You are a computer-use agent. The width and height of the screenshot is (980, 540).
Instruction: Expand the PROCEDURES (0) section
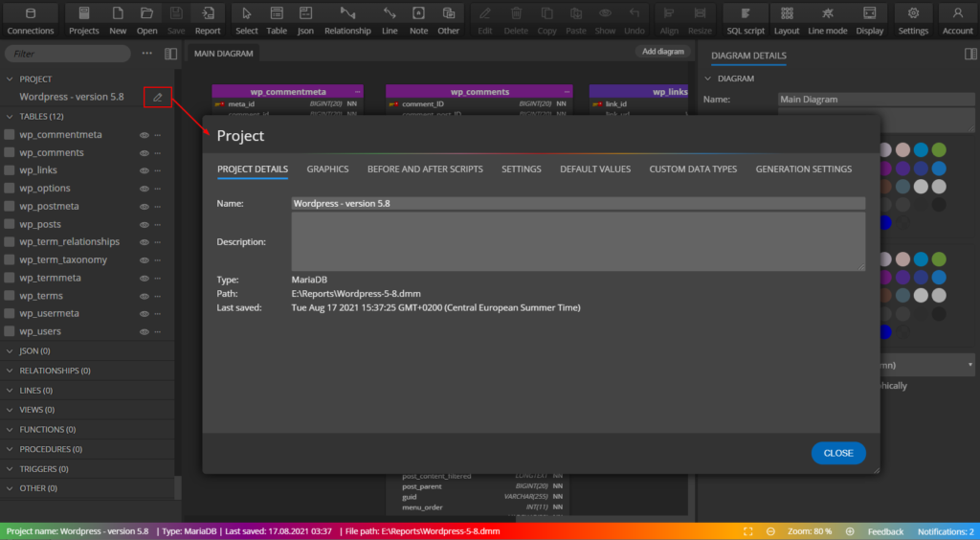pos(10,449)
